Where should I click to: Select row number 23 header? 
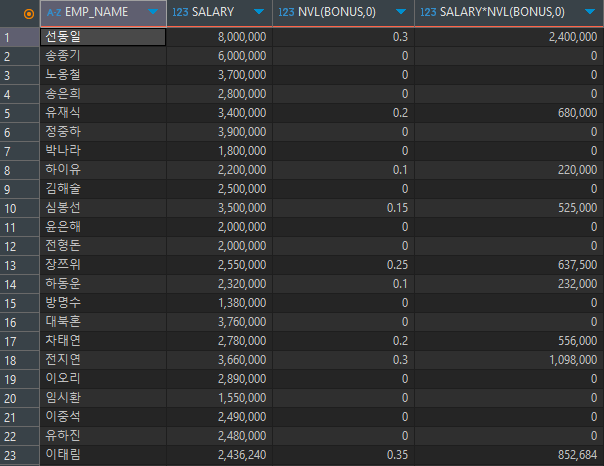click(x=20, y=456)
